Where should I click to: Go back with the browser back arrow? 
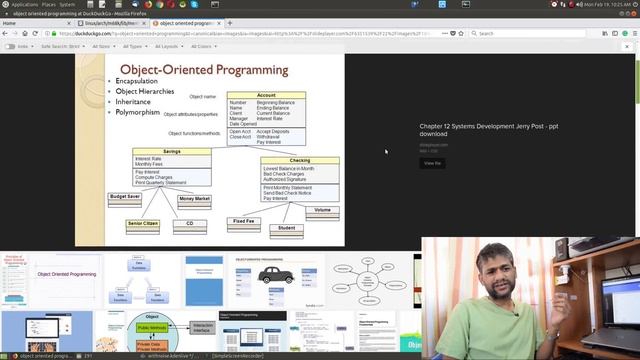[x=5, y=33]
